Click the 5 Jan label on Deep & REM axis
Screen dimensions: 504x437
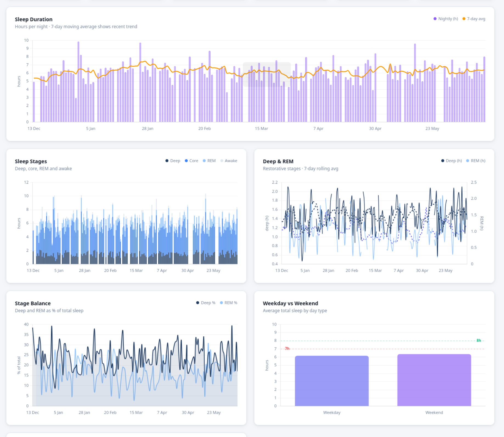(x=305, y=270)
